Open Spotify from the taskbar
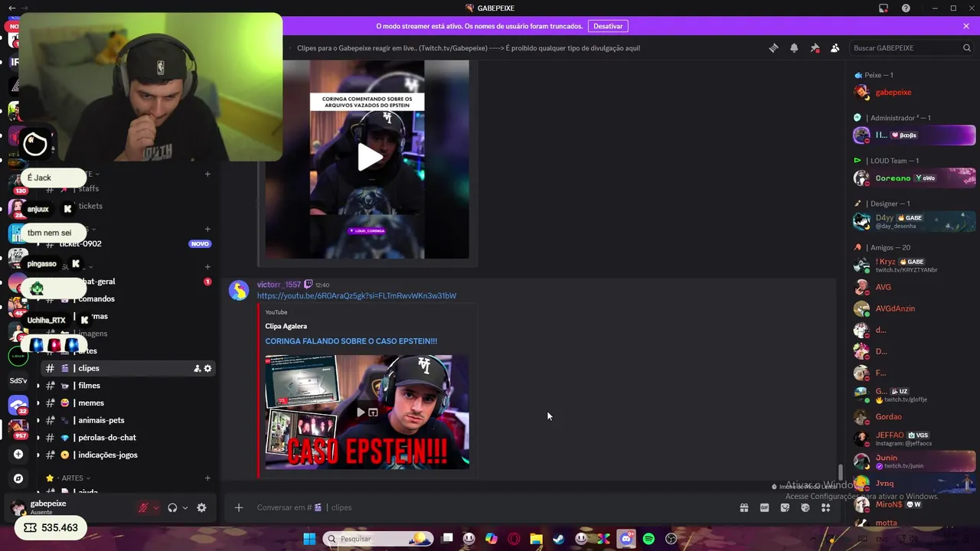Viewport: 980px width, 551px height. tap(648, 539)
